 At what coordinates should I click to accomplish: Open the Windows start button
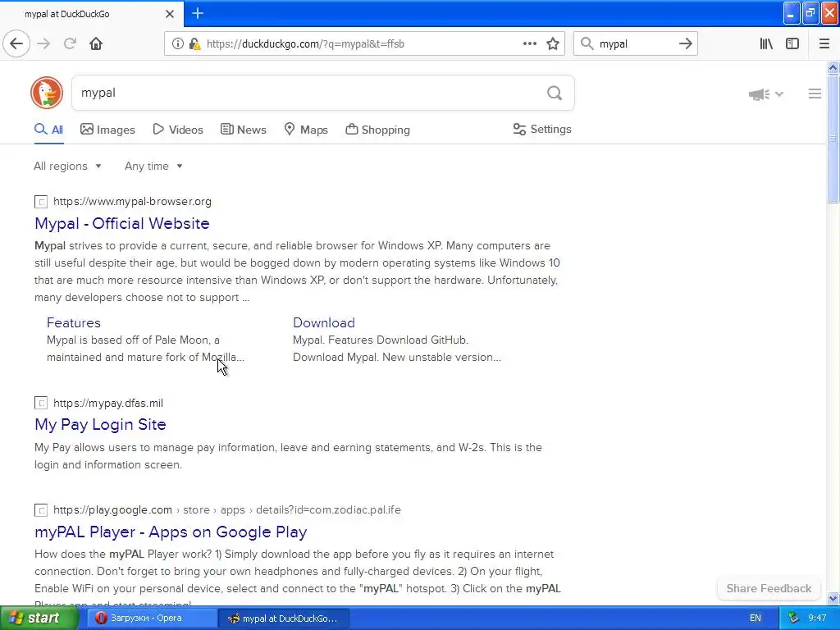39,618
